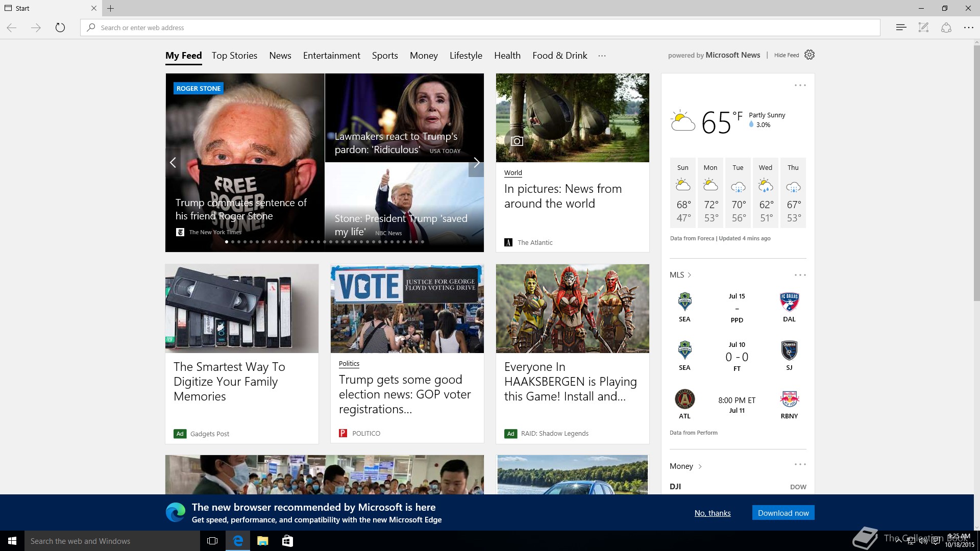
Task: Click the Download now button
Action: click(783, 513)
